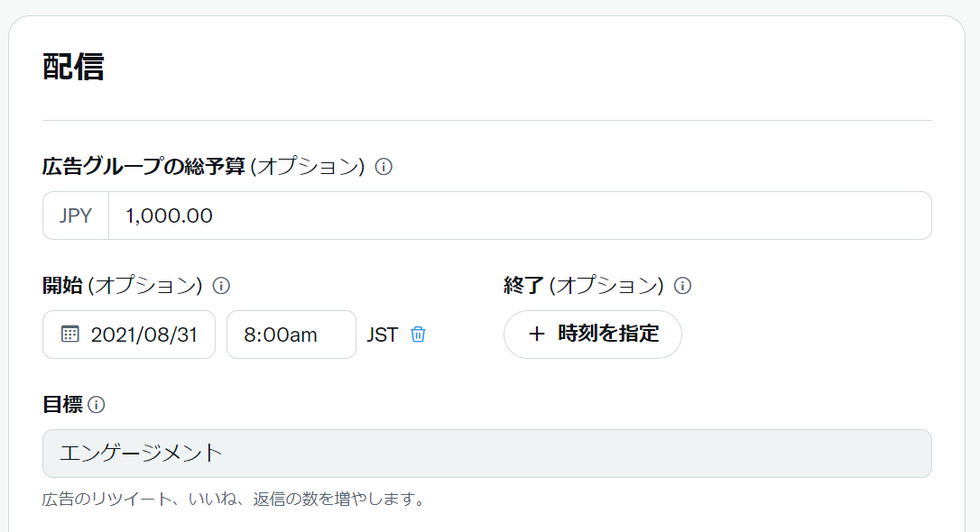Focus the 1,000.00 budget input field

(520, 216)
